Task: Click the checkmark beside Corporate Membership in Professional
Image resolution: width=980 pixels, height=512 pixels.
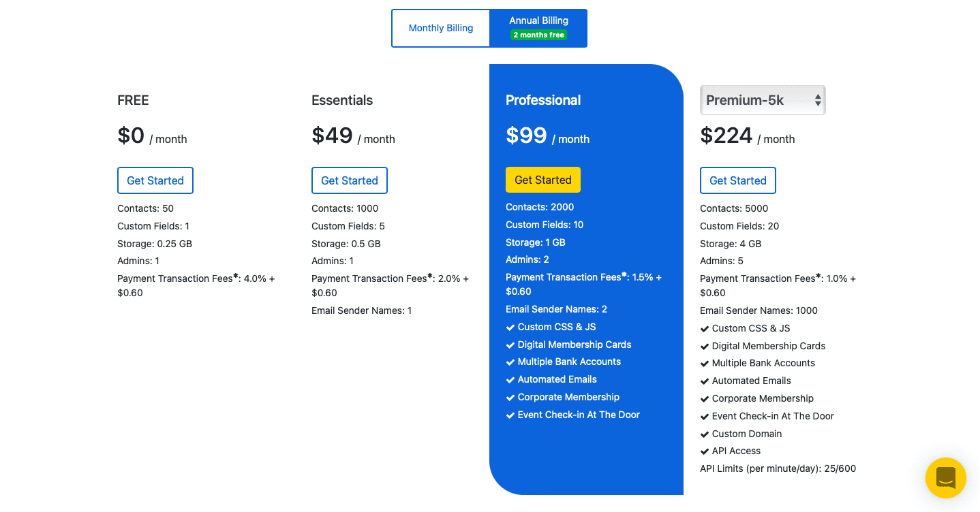Action: [510, 397]
